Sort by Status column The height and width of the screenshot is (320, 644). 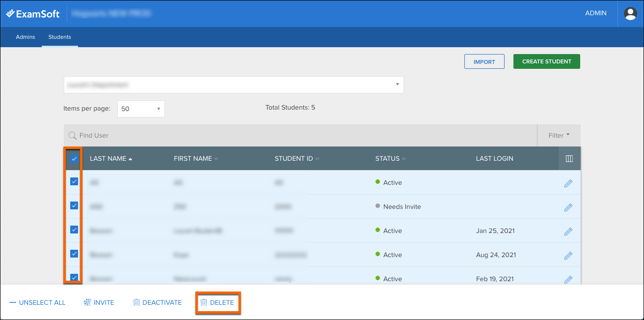[390, 159]
